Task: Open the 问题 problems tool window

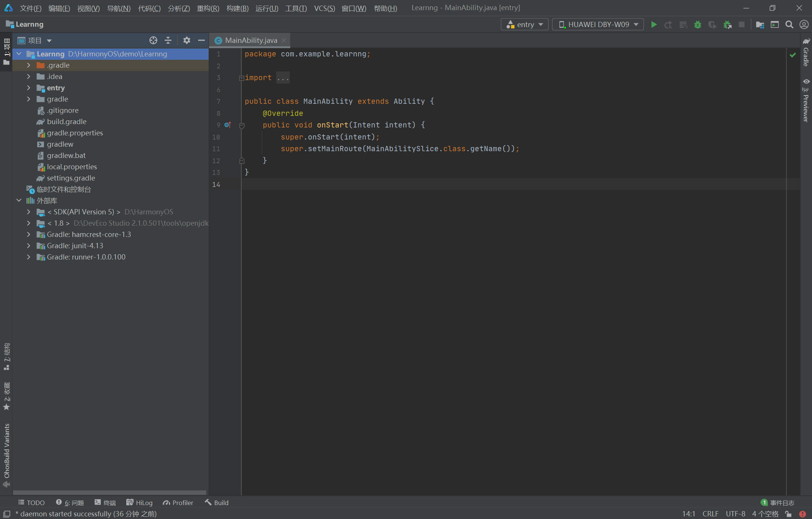Action: pos(70,502)
